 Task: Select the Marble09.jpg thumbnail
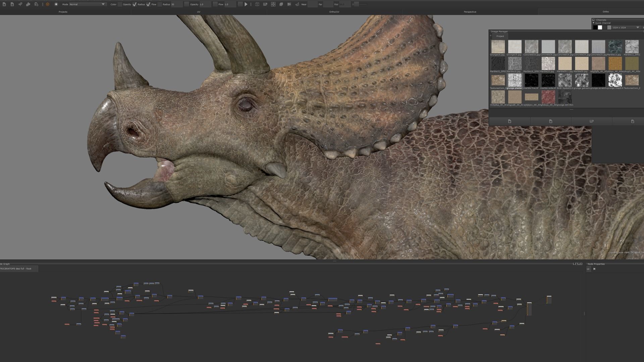[x=582, y=63]
